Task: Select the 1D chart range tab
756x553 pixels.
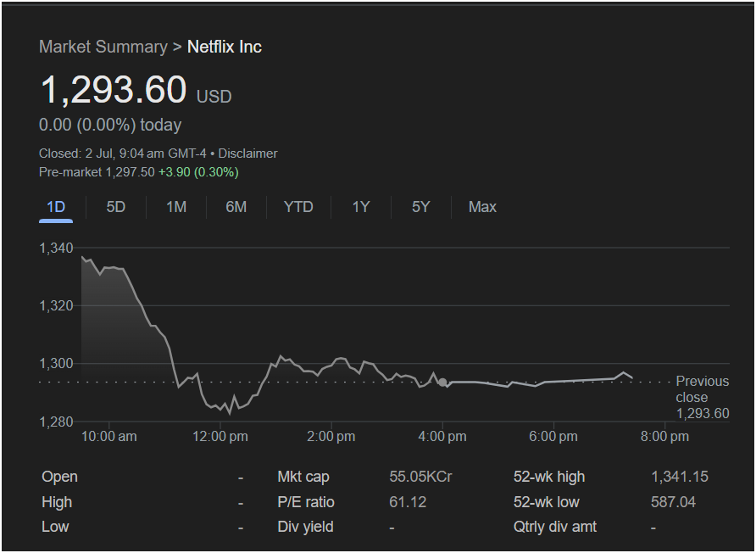Action: click(x=56, y=207)
